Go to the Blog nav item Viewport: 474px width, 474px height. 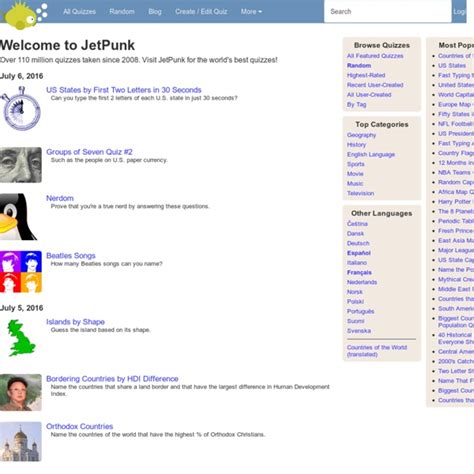point(155,12)
